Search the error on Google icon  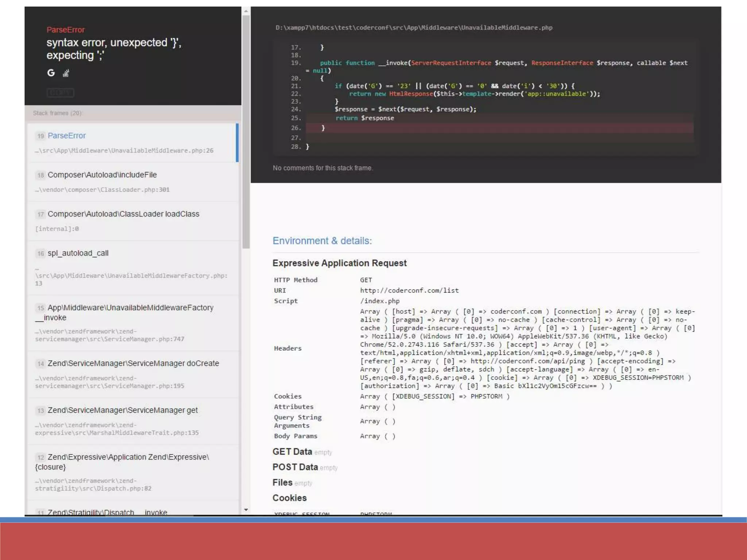(x=51, y=73)
